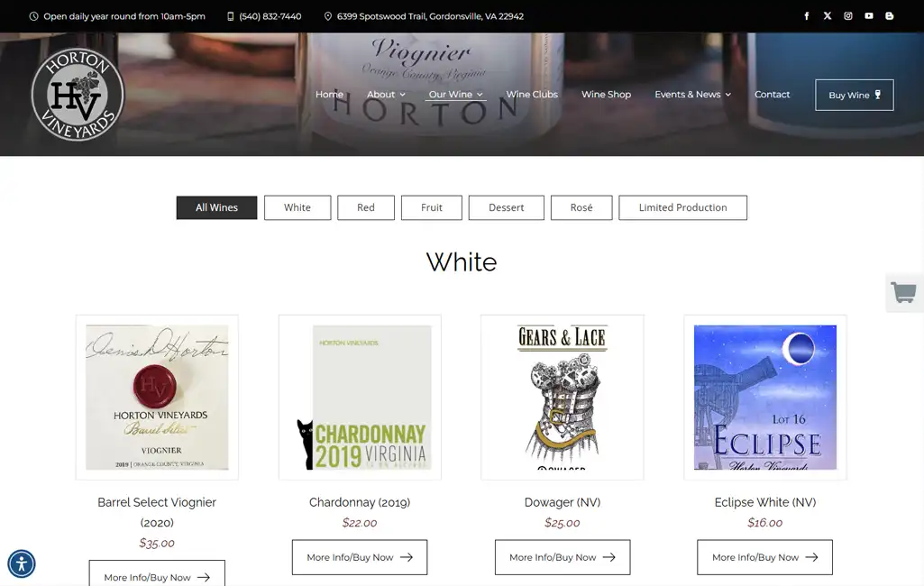The height and width of the screenshot is (586, 924).
Task: Open the Our Wine menu item
Action: pos(450,95)
